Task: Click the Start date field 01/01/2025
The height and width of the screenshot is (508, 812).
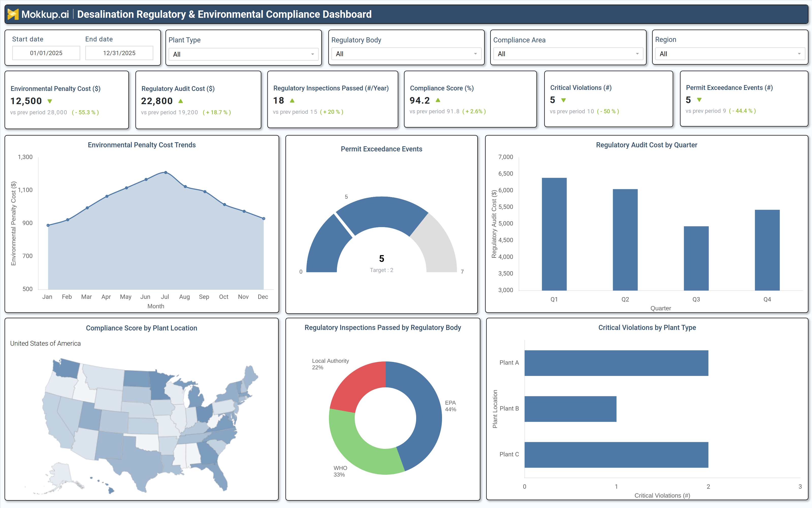Action: coord(46,53)
